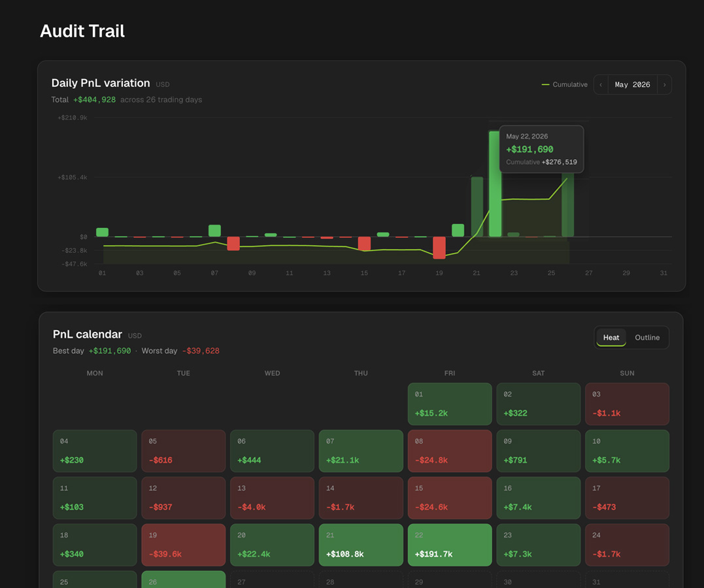Open calendar day 22 with +$191.7k
Viewport: 704px width, 588px height.
point(450,545)
